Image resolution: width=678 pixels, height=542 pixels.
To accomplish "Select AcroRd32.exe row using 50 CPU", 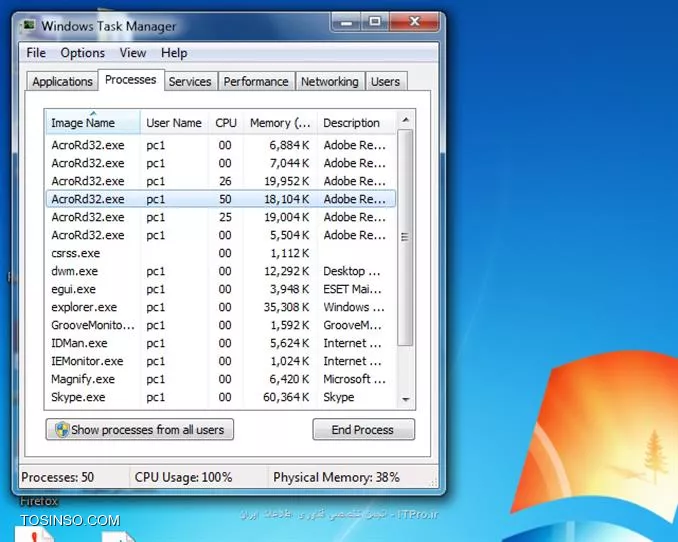I will point(221,199).
